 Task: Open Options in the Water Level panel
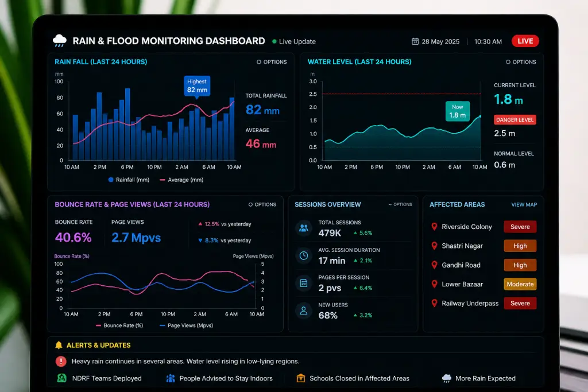[521, 62]
